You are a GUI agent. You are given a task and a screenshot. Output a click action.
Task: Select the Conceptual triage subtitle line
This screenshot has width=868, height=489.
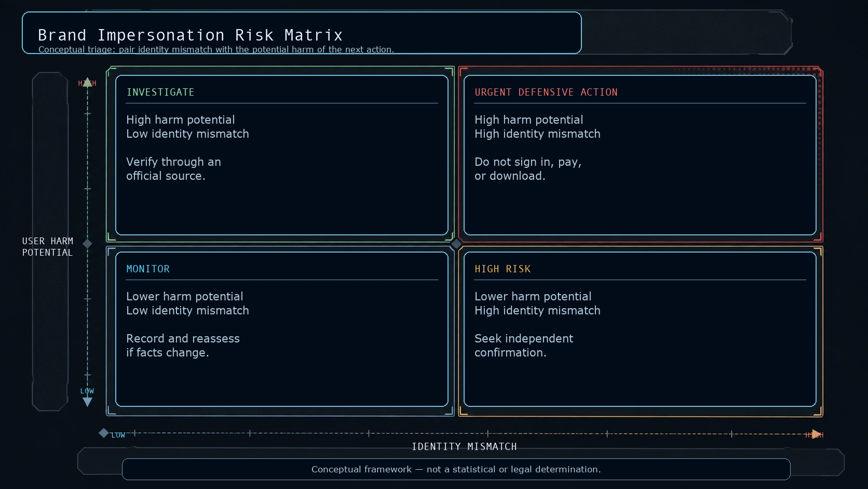coord(216,49)
